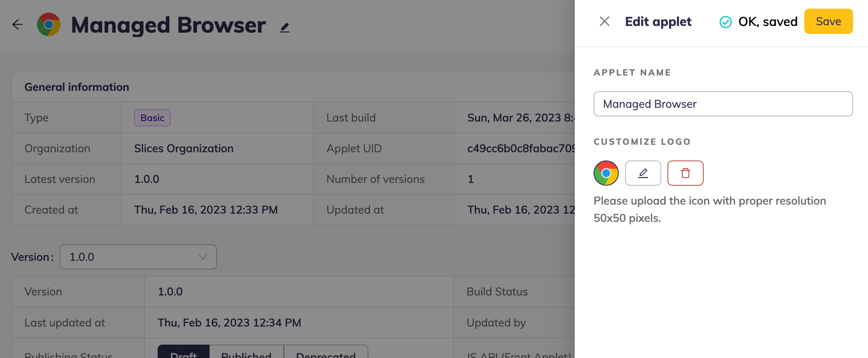Click the pencil button to change the logo

[643, 173]
